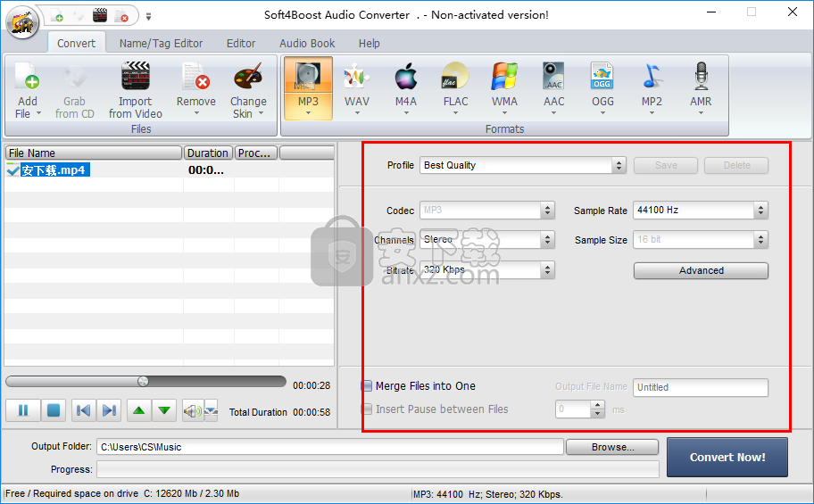Viewport: 814px width, 504px height.
Task: Skip to previous track
Action: coord(83,410)
